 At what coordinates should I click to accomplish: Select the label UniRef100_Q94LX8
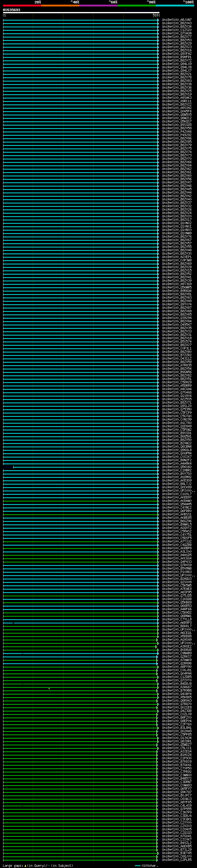coord(177,67)
